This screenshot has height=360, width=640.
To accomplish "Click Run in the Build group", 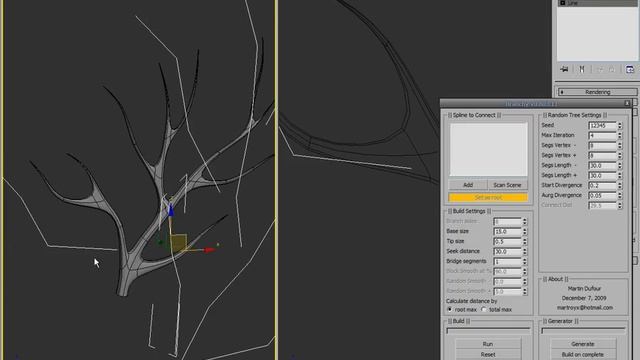I will pyautogui.click(x=488, y=344).
